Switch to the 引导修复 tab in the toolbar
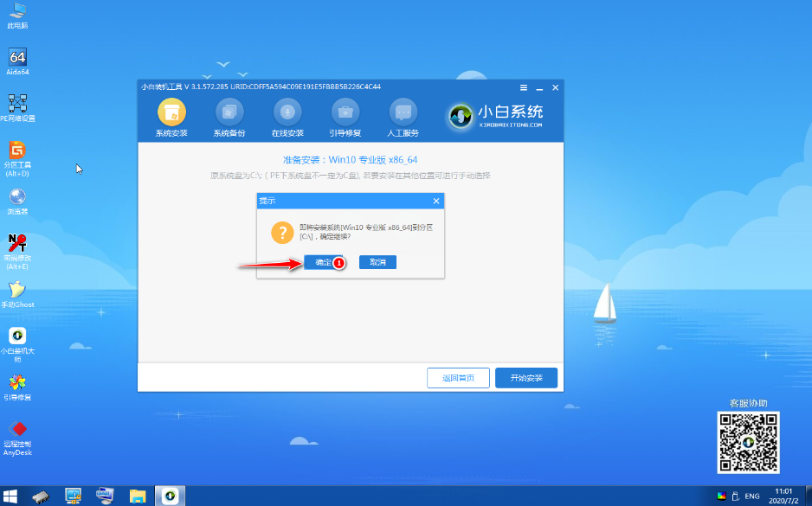This screenshot has height=506, width=812. point(345,118)
